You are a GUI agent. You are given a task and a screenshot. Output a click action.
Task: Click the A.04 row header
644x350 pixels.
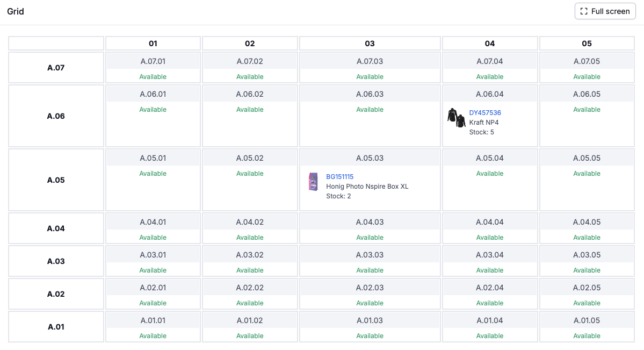(x=56, y=228)
